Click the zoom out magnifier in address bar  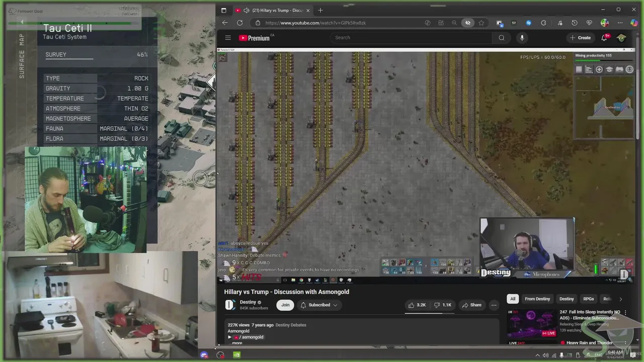(454, 23)
